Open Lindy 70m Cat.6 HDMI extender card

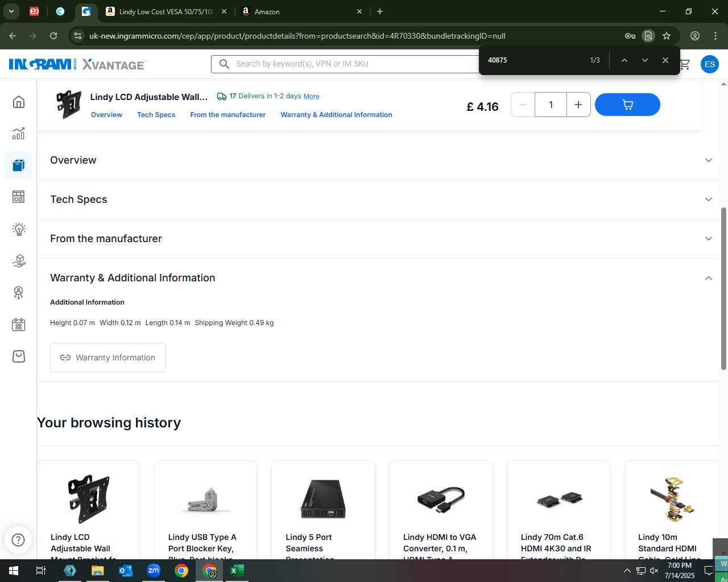tap(559, 509)
